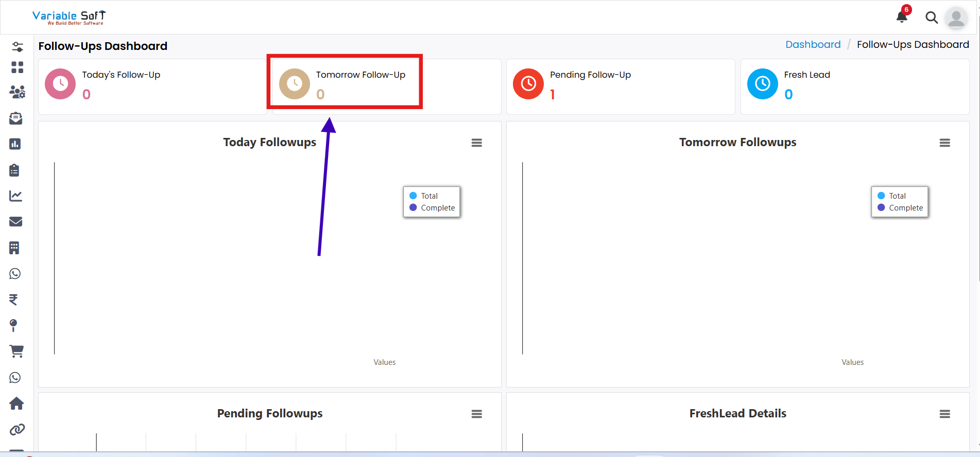
Task: Open the Fresh Lead card
Action: point(854,86)
